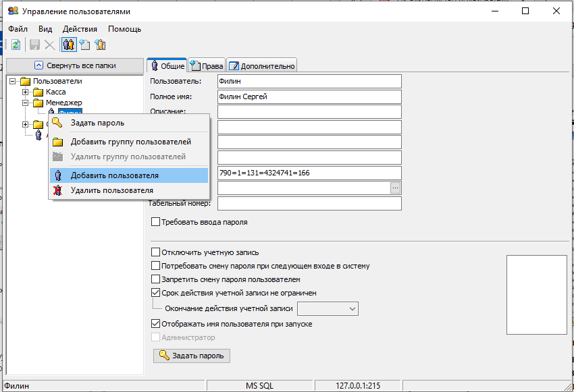Collapse the Менеджер folder node
This screenshot has width=574, height=392.
coord(25,103)
